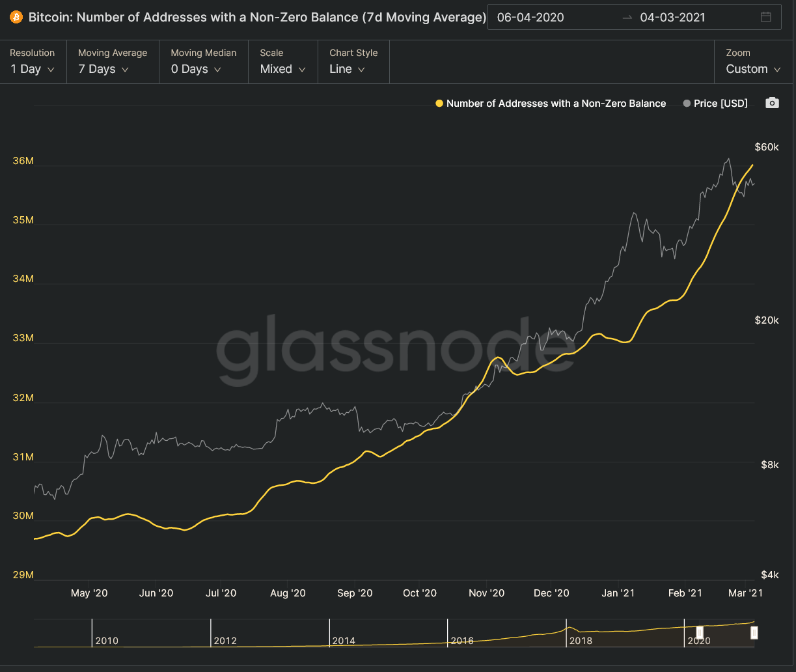The width and height of the screenshot is (796, 672).
Task: Change the Scale Mixed dropdown
Action: click(283, 62)
